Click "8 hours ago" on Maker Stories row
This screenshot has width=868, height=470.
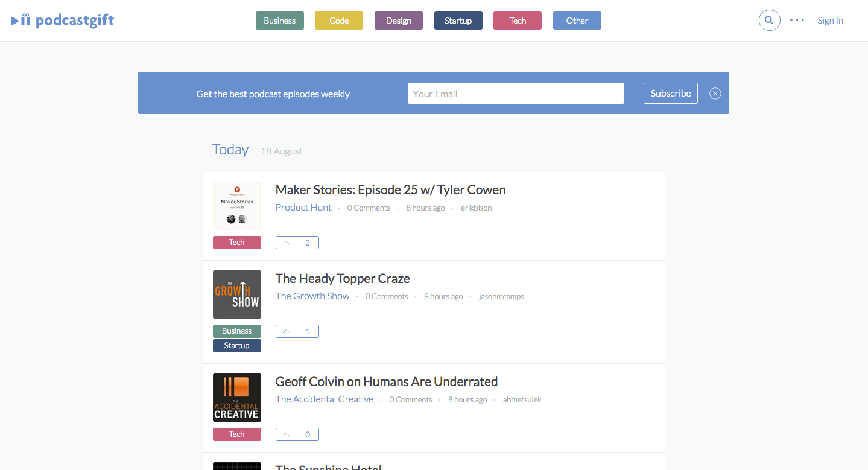(x=425, y=208)
